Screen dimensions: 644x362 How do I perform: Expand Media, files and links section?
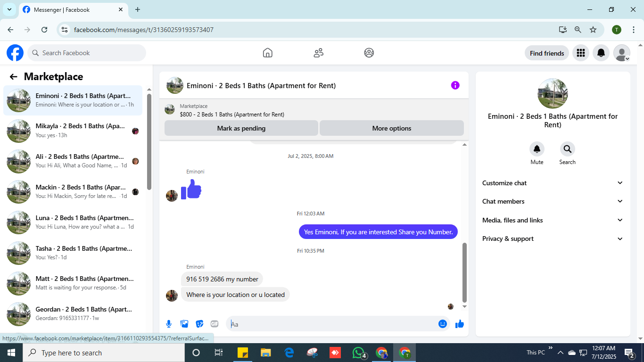click(553, 220)
